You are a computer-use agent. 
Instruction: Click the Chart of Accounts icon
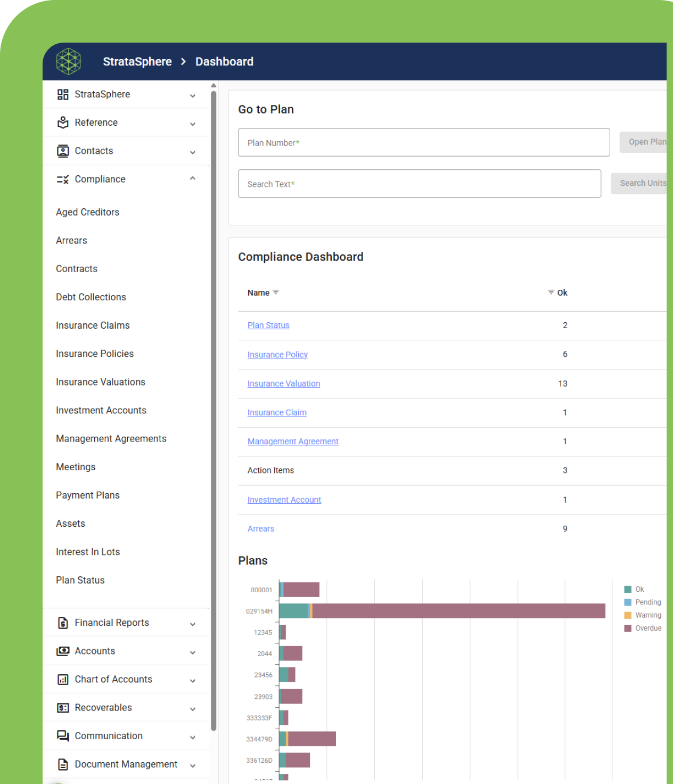63,680
